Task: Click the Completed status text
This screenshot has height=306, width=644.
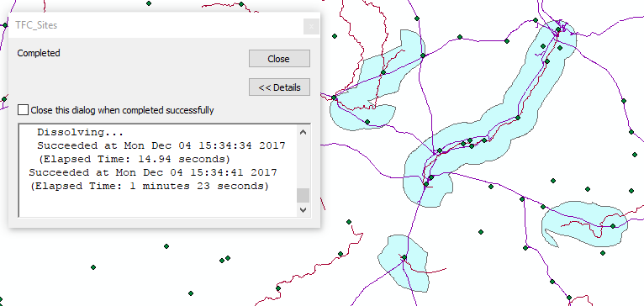Action: click(39, 53)
